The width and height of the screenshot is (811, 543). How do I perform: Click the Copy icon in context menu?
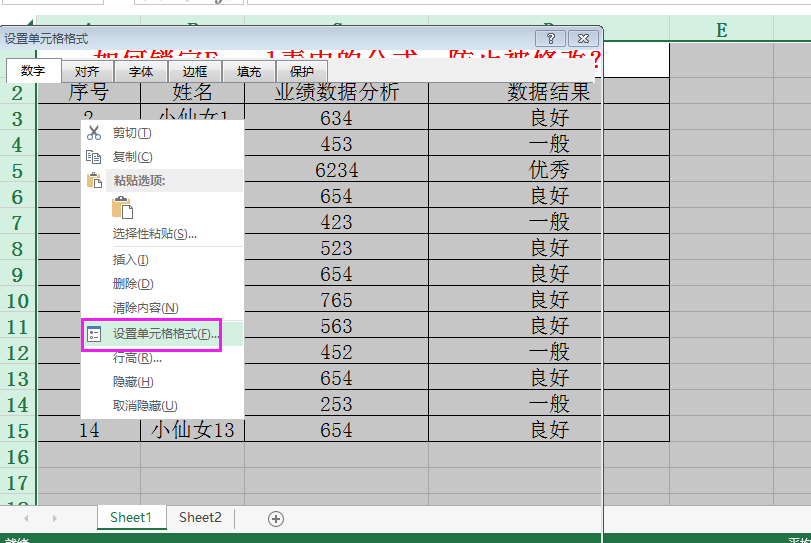pos(94,157)
